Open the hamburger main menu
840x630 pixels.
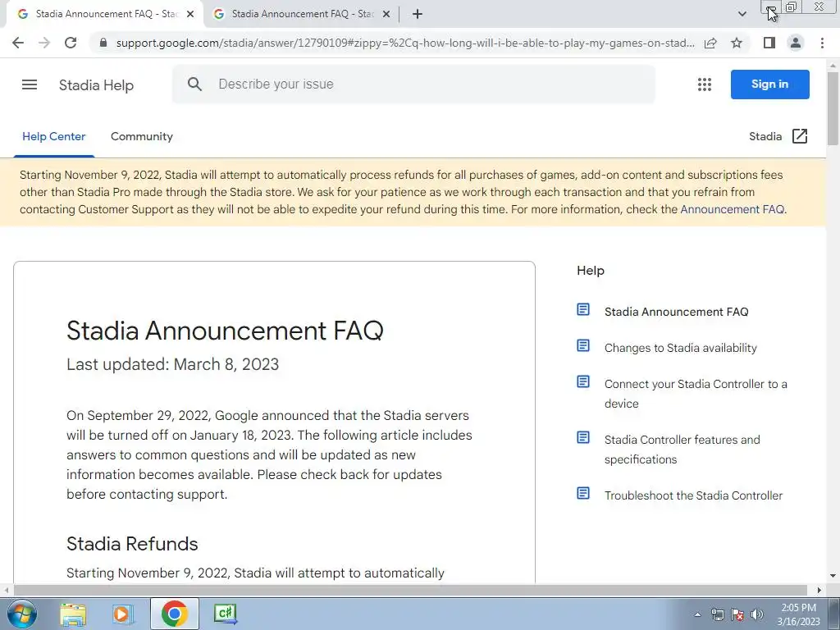[30, 84]
